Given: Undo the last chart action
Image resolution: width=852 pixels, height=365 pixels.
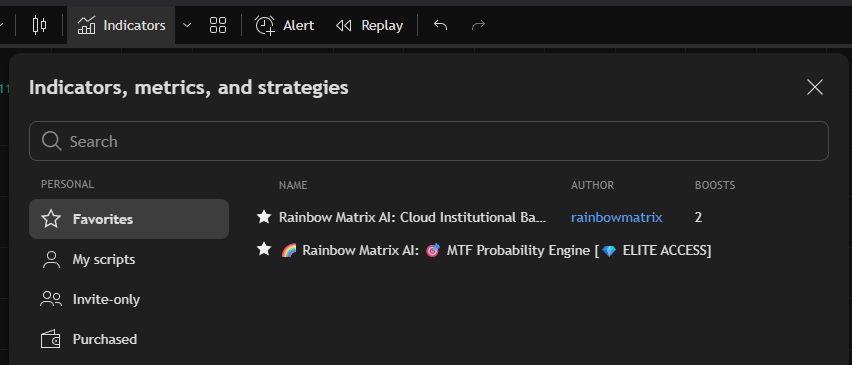Looking at the screenshot, I should point(440,25).
